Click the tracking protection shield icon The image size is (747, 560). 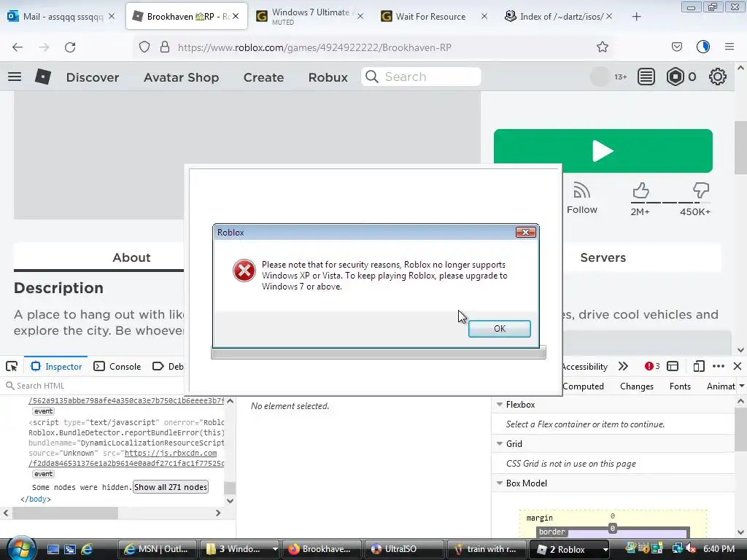coord(144,47)
